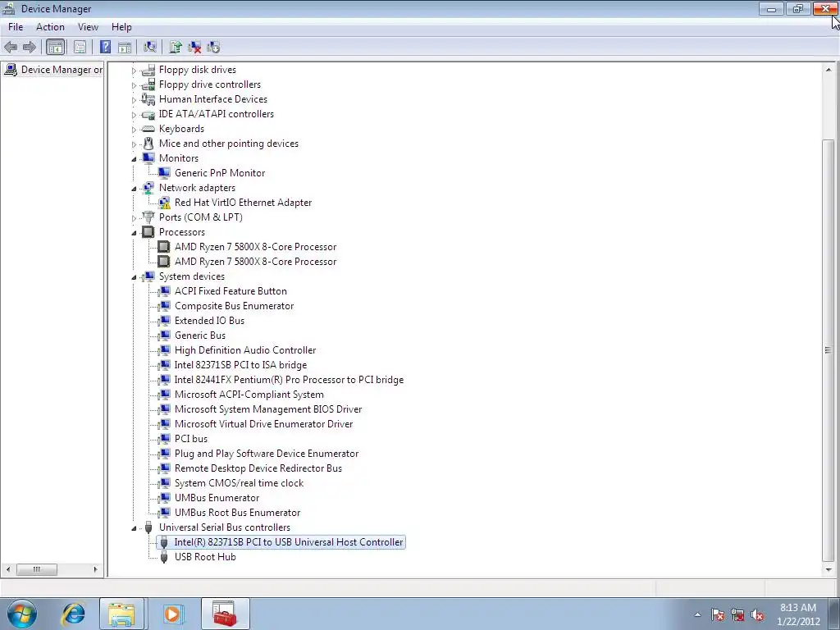840x630 pixels.
Task: Click the Mice category mouse icon
Action: tap(148, 144)
